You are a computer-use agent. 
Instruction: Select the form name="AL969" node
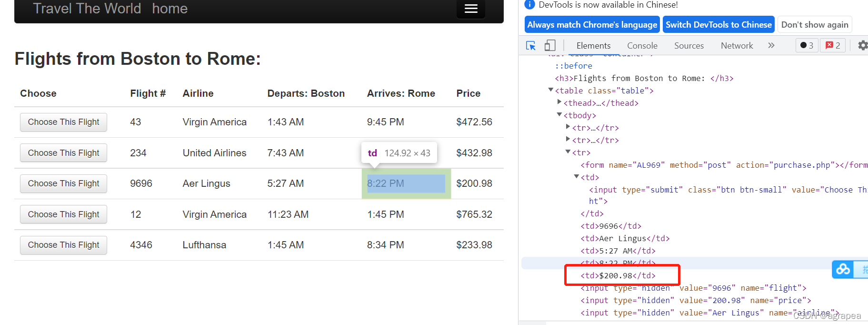(724, 165)
